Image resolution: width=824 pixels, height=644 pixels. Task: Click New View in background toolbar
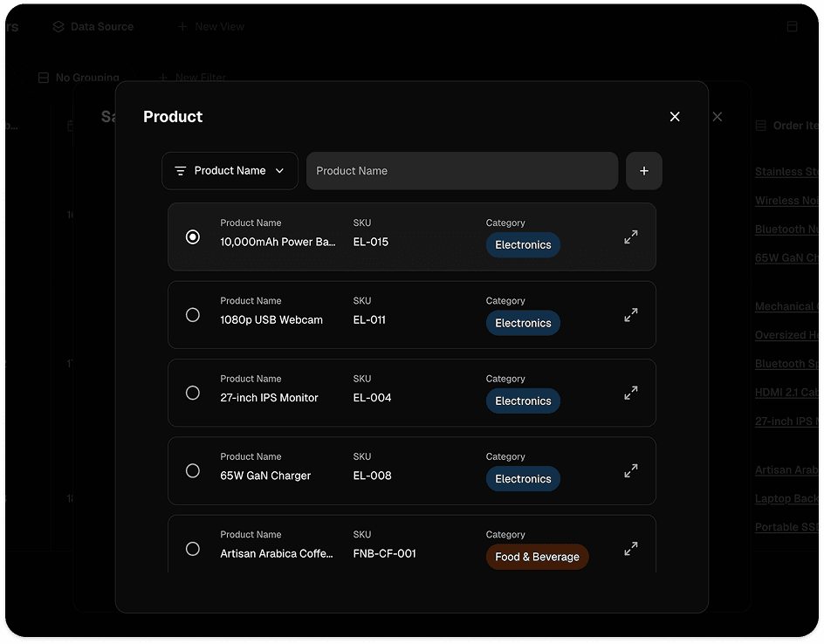click(x=210, y=27)
